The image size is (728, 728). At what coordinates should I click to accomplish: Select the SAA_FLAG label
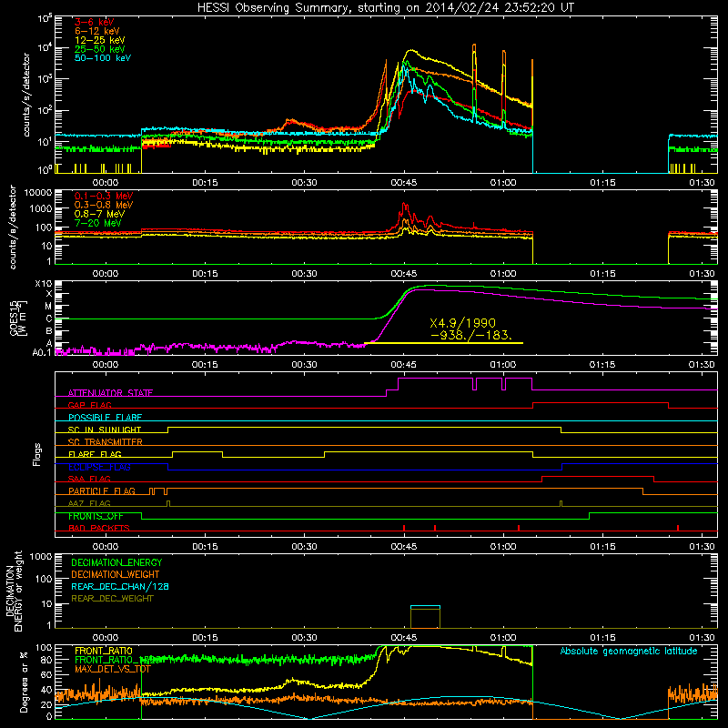(x=89, y=479)
